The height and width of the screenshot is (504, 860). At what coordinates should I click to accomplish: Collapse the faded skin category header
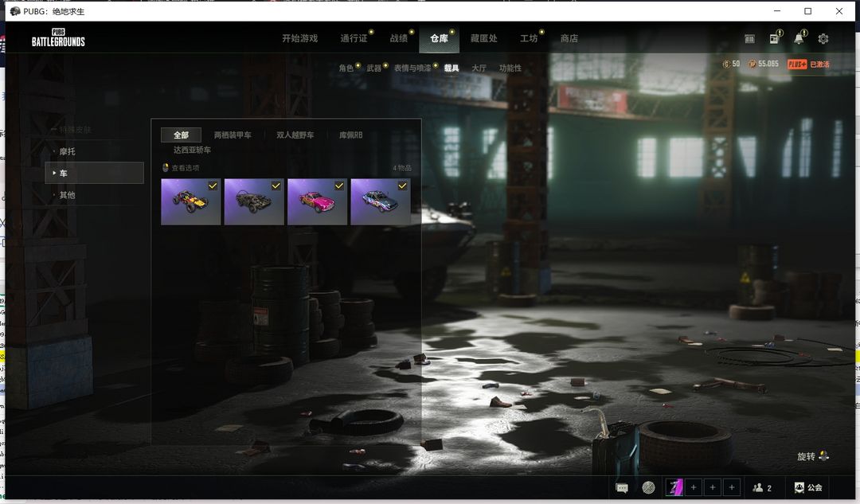coord(72,130)
